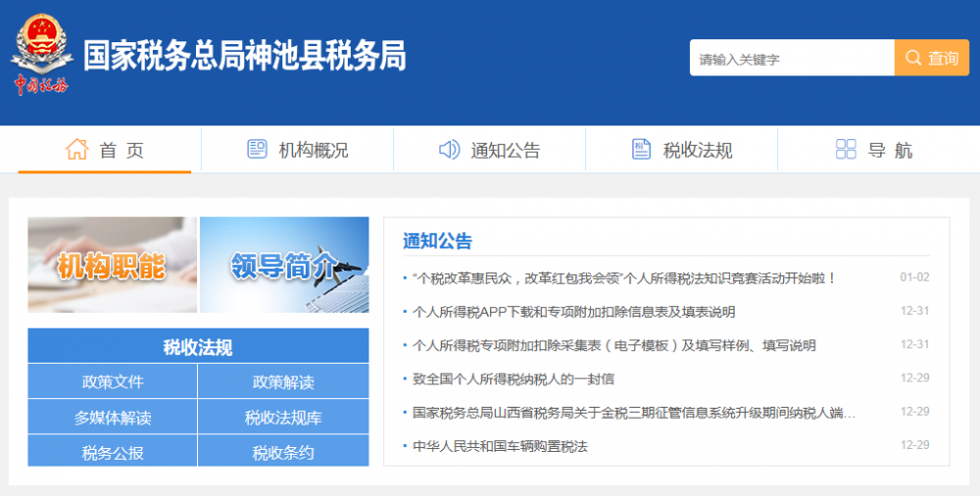Type in the 请输入关键字 search field
Viewport: 980px width, 496px height.
tap(791, 58)
